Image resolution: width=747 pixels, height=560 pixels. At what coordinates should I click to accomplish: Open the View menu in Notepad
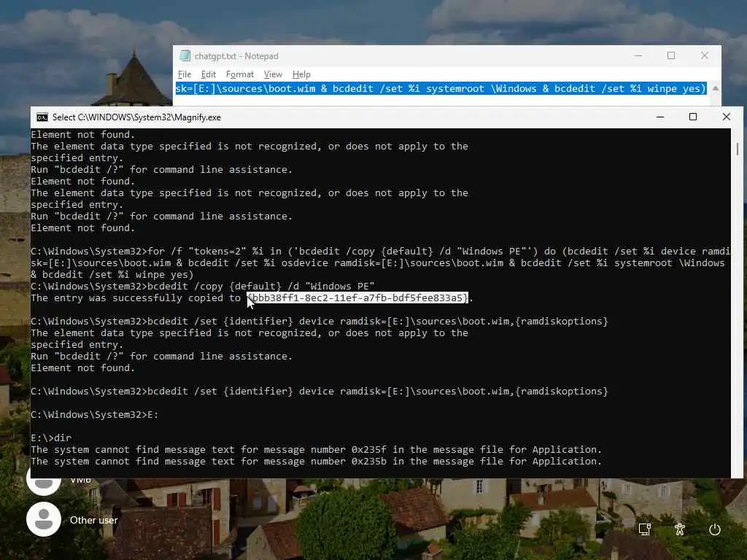pyautogui.click(x=273, y=74)
